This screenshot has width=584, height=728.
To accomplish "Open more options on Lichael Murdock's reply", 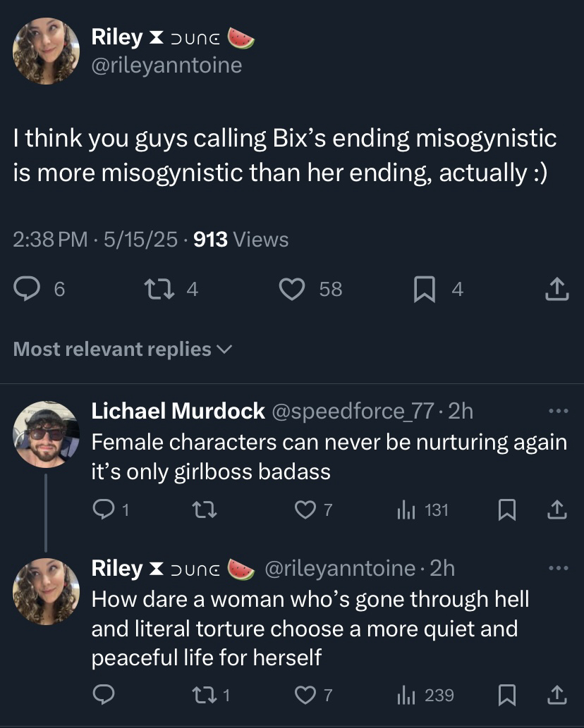I will click(x=557, y=411).
